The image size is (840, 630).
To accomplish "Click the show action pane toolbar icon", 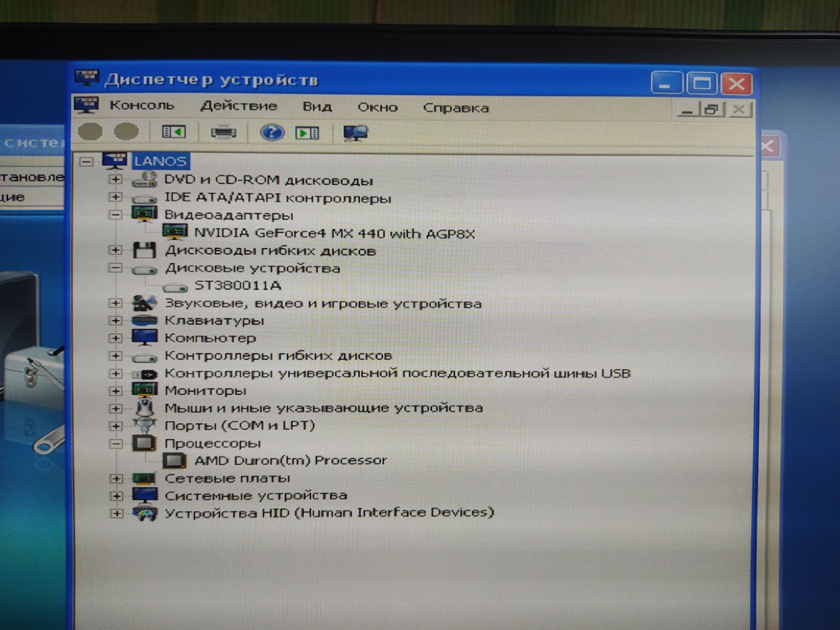I will (x=307, y=134).
